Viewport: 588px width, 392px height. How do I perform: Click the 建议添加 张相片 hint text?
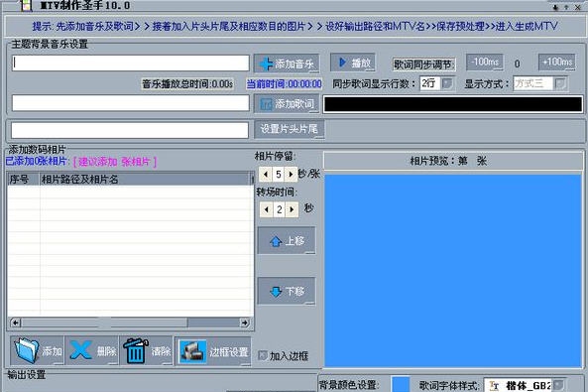point(115,162)
